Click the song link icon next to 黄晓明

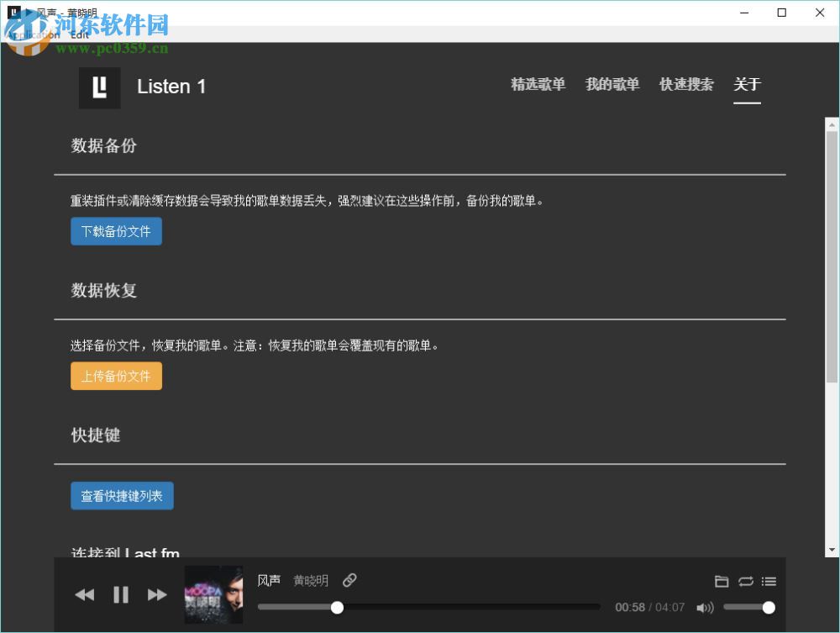pos(349,580)
